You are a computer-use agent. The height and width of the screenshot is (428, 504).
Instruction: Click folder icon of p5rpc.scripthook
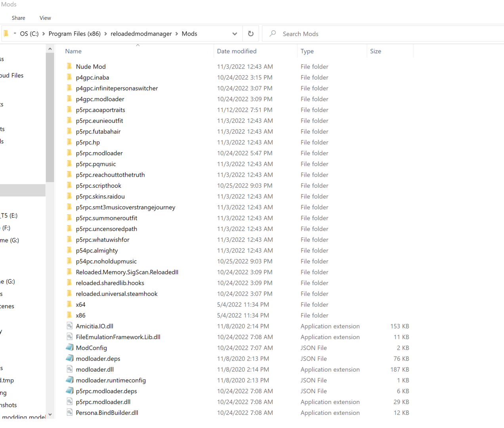pos(69,185)
